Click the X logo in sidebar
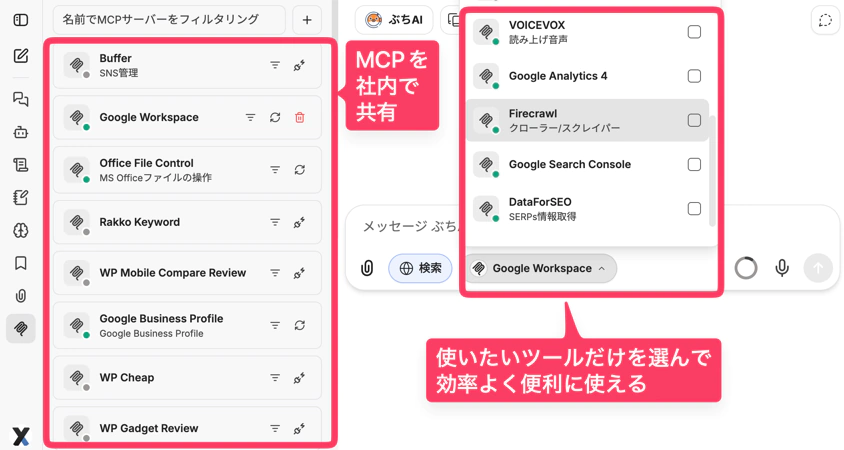The width and height of the screenshot is (844, 450). [x=20, y=436]
